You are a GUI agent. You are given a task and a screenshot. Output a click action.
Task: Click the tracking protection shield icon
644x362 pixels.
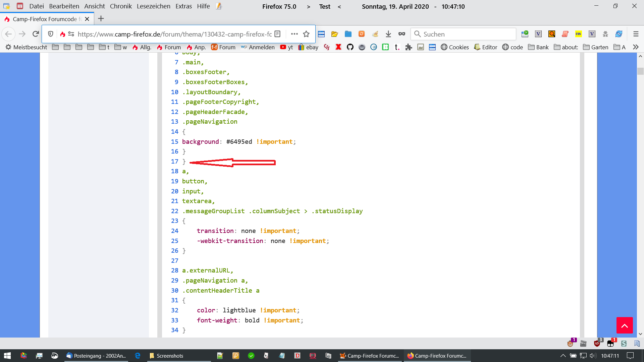click(51, 34)
